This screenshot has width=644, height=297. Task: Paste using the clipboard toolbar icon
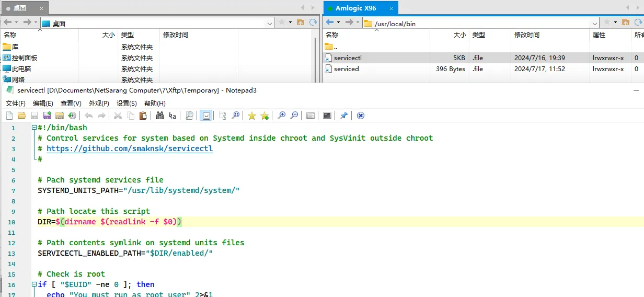point(143,116)
